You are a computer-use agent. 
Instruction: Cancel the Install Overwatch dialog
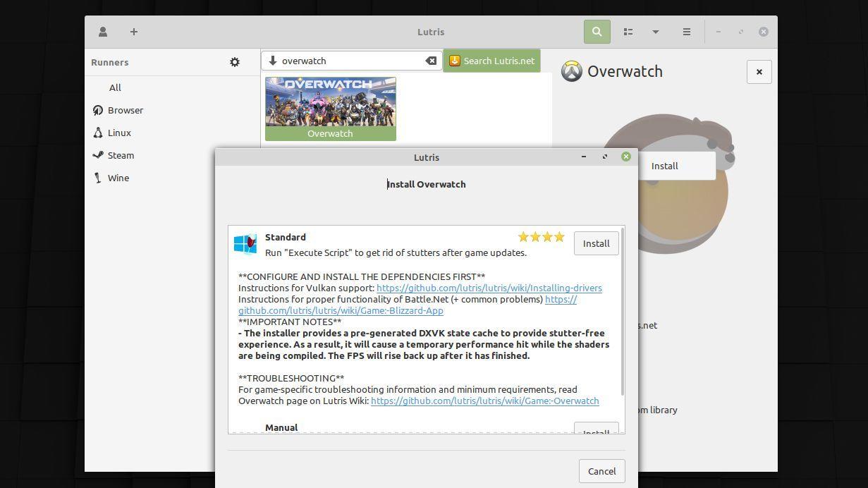(x=601, y=471)
